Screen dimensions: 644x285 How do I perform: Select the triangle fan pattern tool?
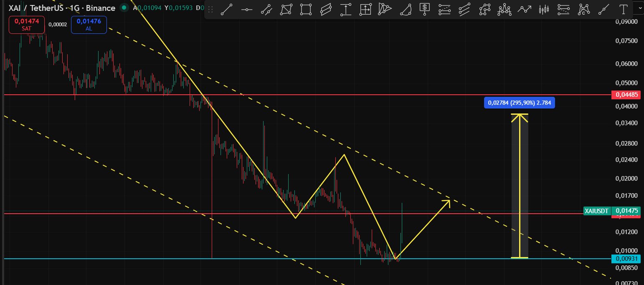[x=385, y=9]
